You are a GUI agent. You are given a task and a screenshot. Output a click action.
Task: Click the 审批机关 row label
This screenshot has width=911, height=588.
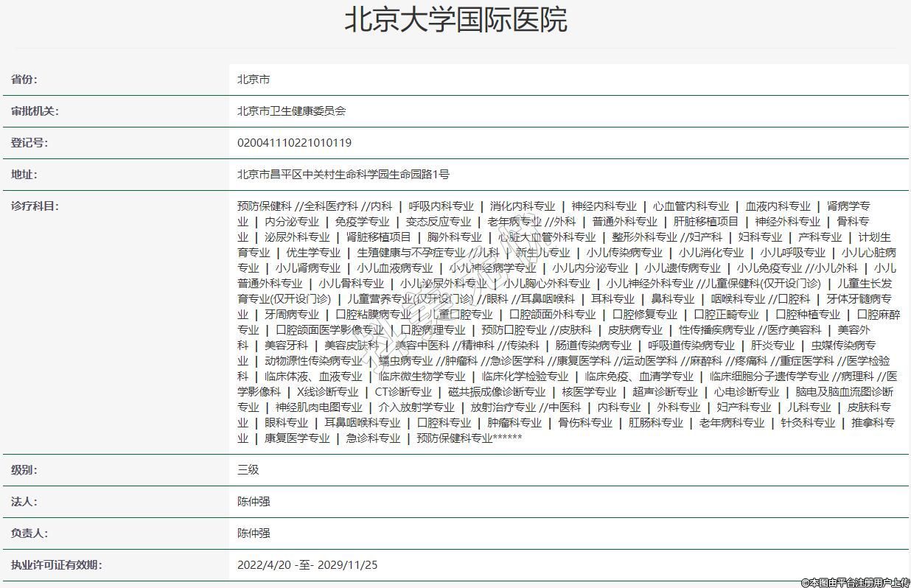pos(35,111)
